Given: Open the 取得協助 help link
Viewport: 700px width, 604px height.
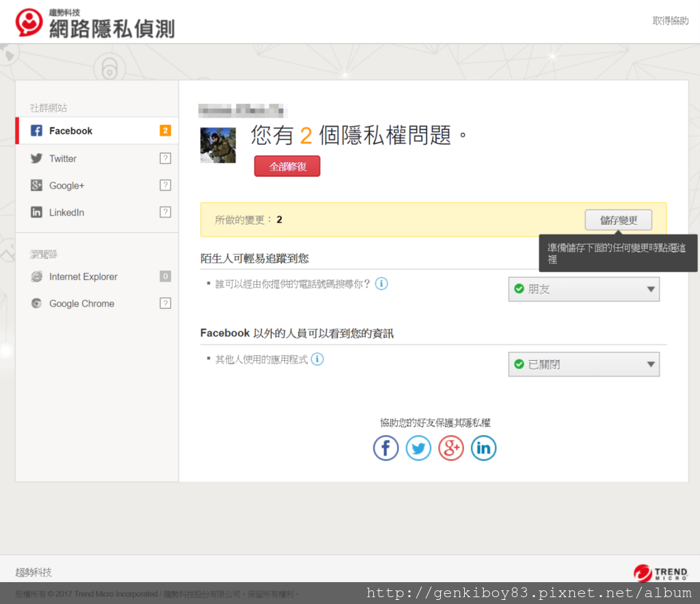Looking at the screenshot, I should point(670,20).
